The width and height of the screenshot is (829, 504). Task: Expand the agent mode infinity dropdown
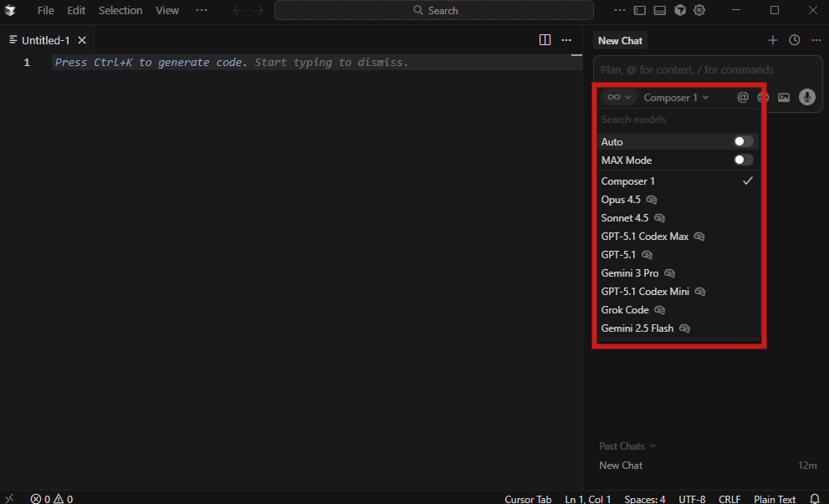pos(618,98)
